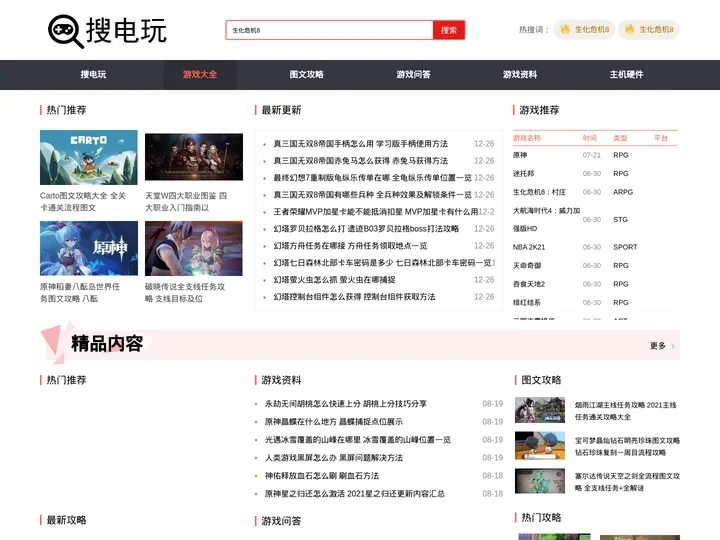This screenshot has height=540, width=720.
Task: Open article 神佑释放血石怎么刷
Action: point(322,475)
